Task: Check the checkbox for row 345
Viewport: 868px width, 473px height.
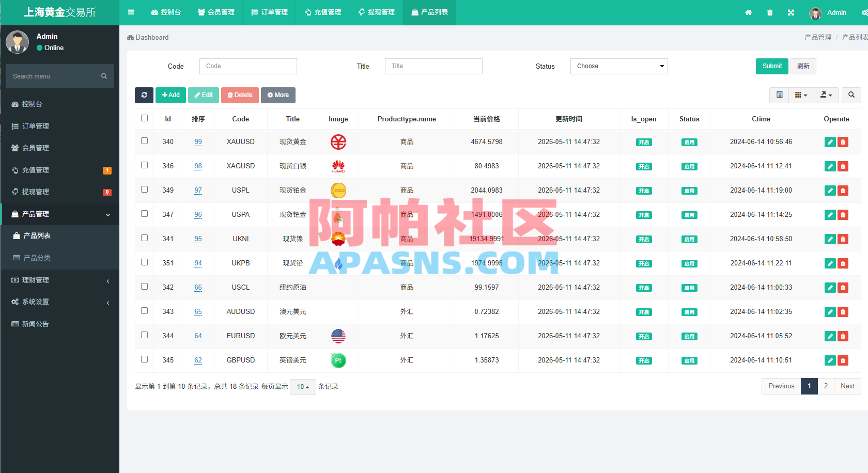Action: tap(145, 359)
